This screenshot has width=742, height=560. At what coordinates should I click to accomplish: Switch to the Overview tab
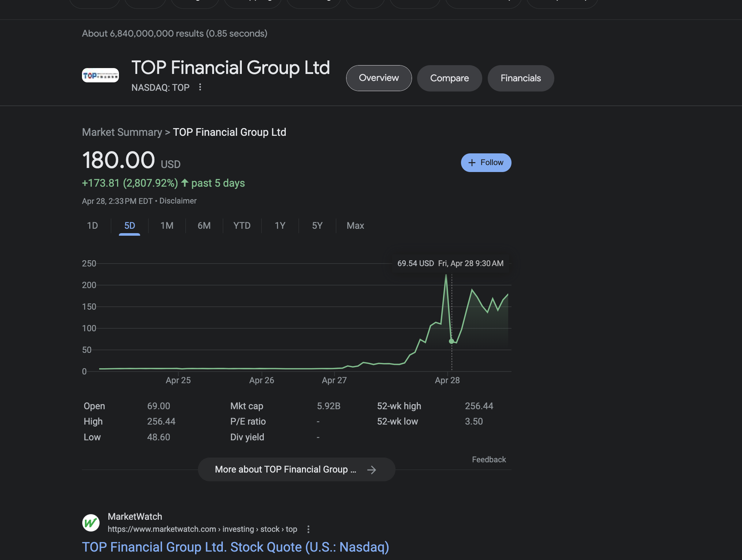pyautogui.click(x=379, y=78)
